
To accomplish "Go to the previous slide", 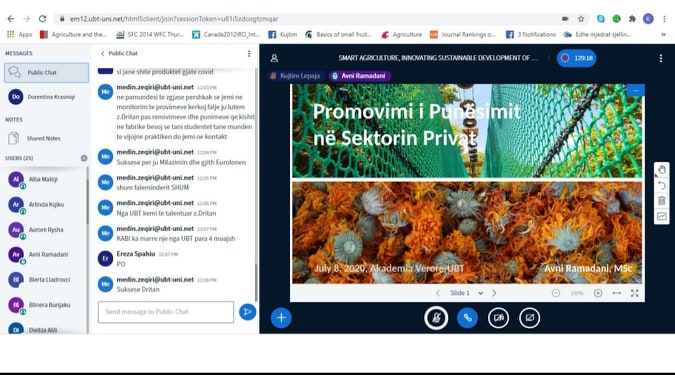I will 437,293.
